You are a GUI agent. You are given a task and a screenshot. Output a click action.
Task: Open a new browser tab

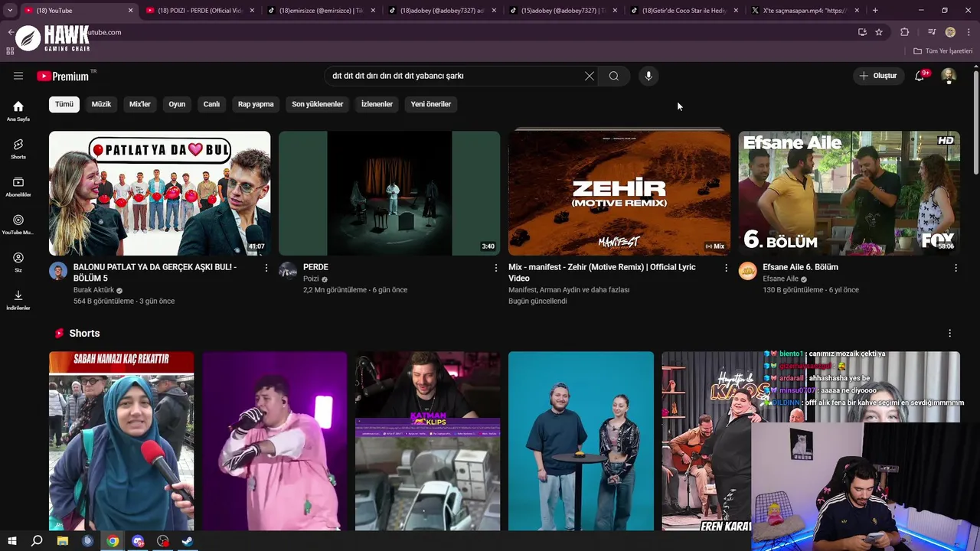[x=875, y=10]
